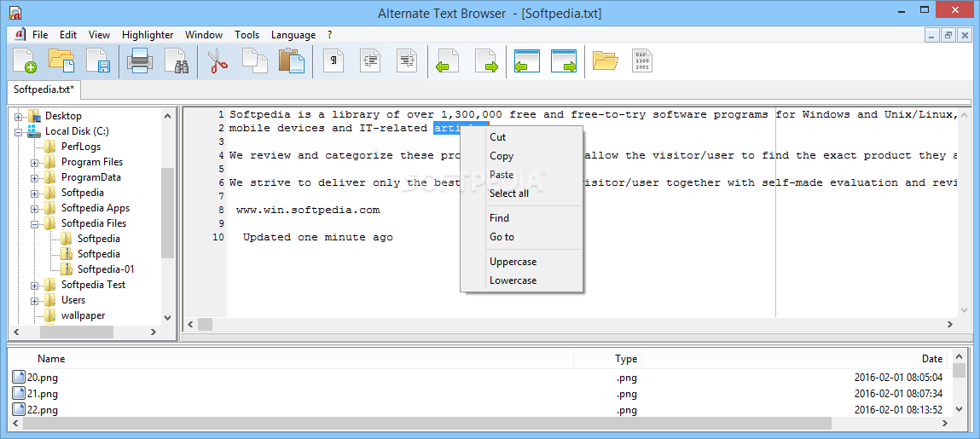This screenshot has width=980, height=439.
Task: Choose Lowercase from the context menu
Action: point(521,280)
